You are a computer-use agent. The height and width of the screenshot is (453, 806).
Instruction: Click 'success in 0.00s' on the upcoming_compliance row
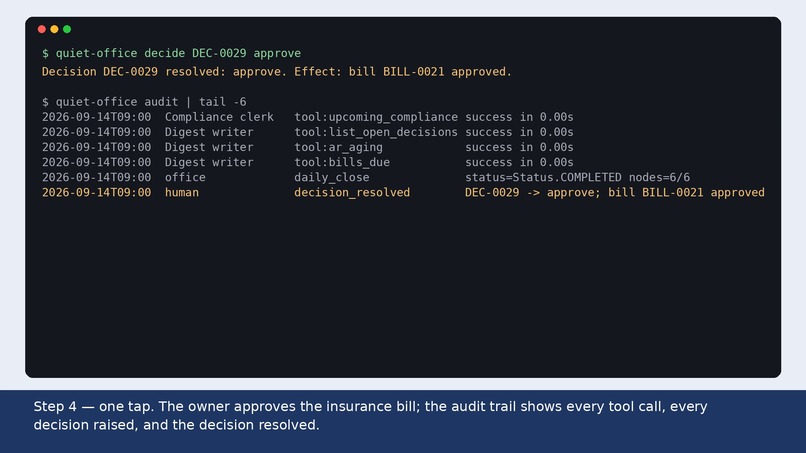point(519,117)
